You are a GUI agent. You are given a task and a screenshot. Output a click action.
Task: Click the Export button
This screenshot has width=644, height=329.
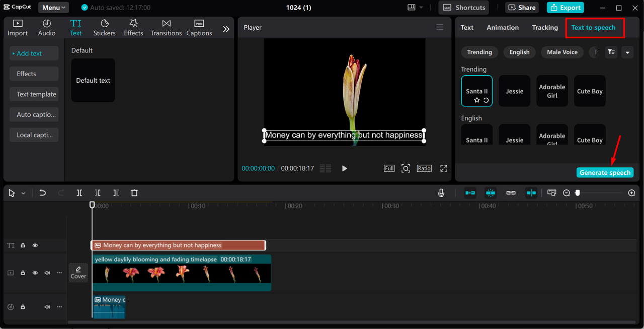pos(565,8)
